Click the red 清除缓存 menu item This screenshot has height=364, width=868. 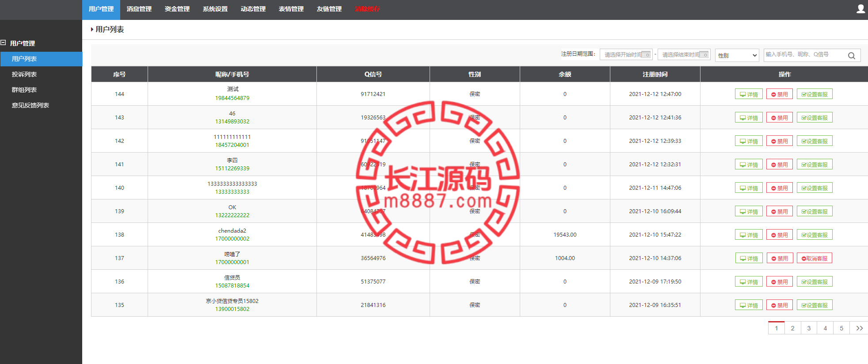click(367, 9)
